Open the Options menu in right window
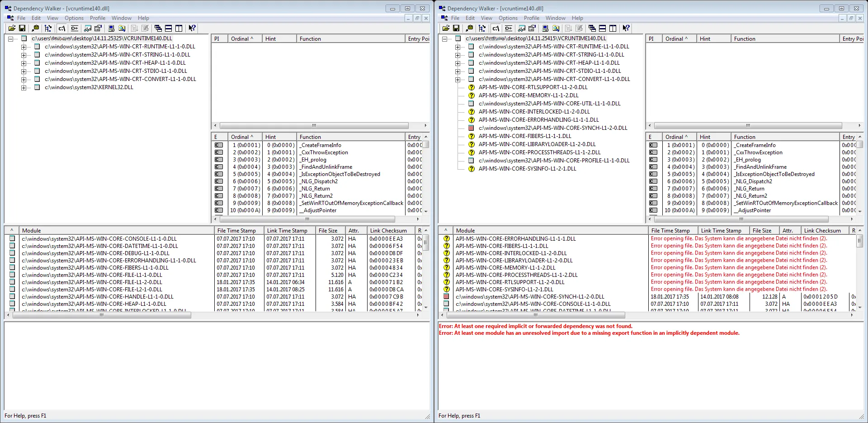This screenshot has height=423, width=868. tap(508, 18)
